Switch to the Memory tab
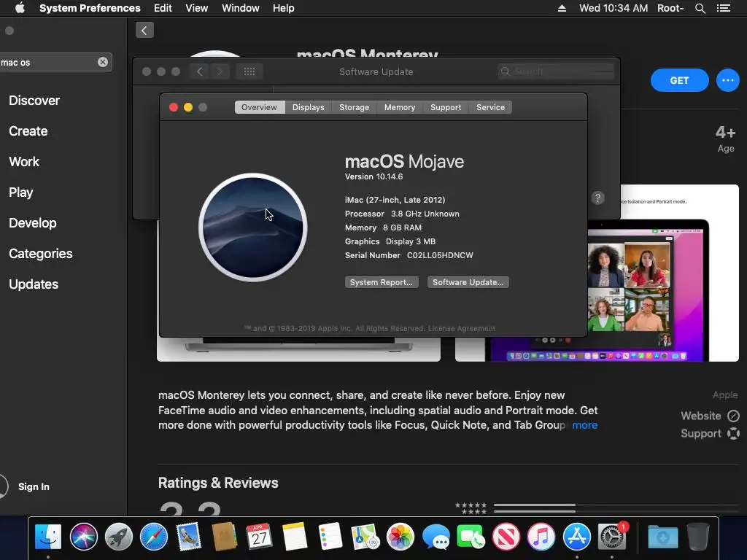The image size is (747, 560). pos(400,107)
